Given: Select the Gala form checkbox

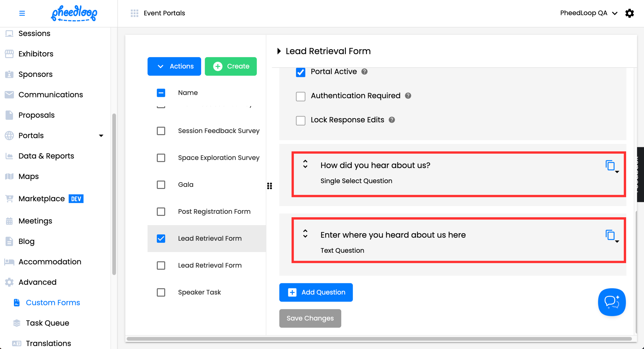Looking at the screenshot, I should pyautogui.click(x=161, y=185).
